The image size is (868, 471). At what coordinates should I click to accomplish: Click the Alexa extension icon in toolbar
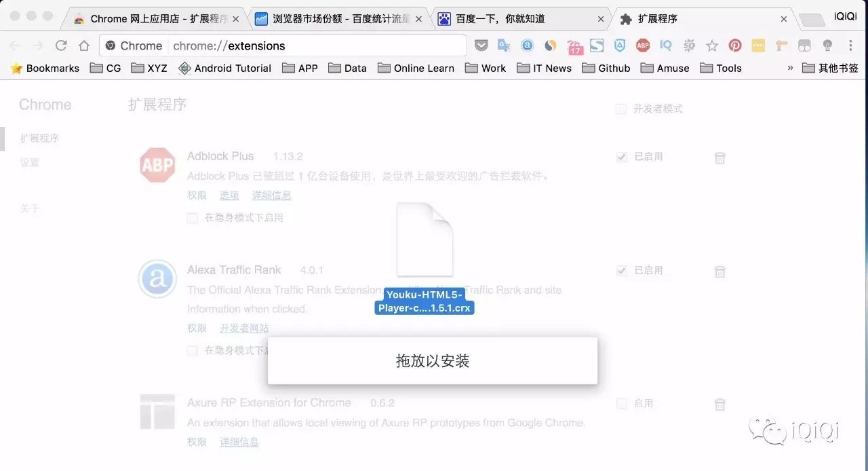527,45
